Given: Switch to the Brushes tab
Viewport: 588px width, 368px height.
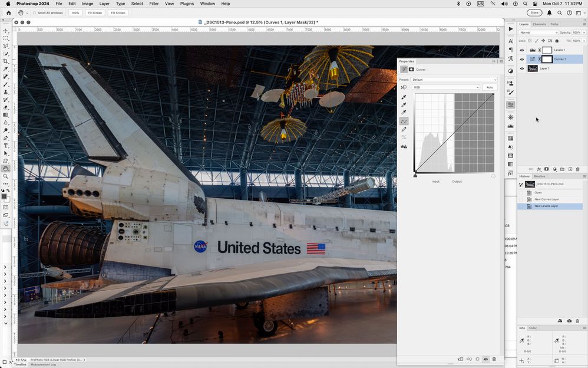Looking at the screenshot, I should pyautogui.click(x=540, y=176).
